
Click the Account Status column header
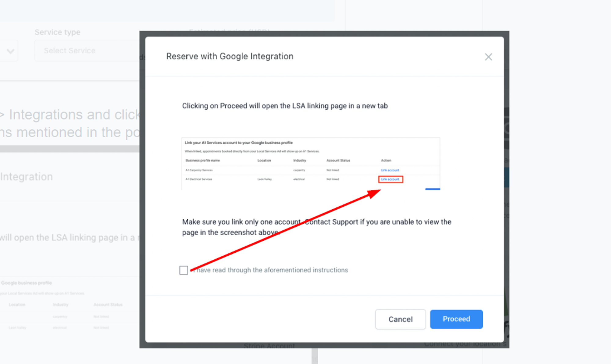click(x=338, y=160)
